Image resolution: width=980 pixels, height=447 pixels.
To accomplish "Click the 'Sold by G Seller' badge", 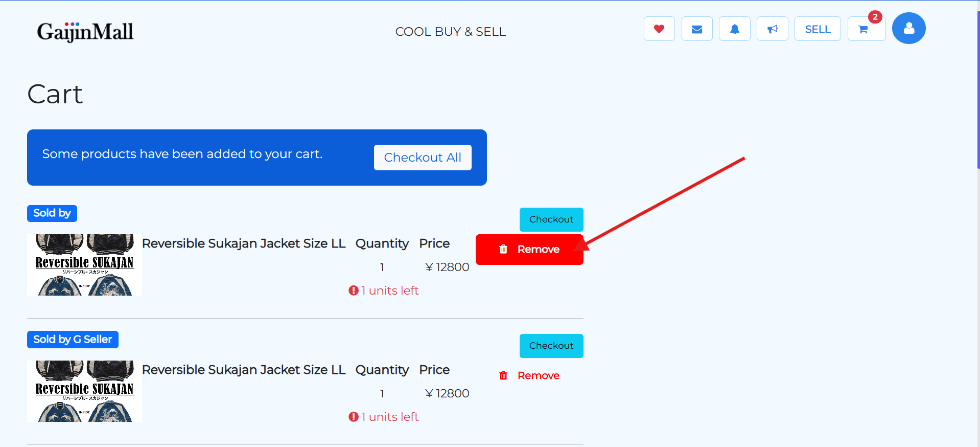I will coord(72,339).
